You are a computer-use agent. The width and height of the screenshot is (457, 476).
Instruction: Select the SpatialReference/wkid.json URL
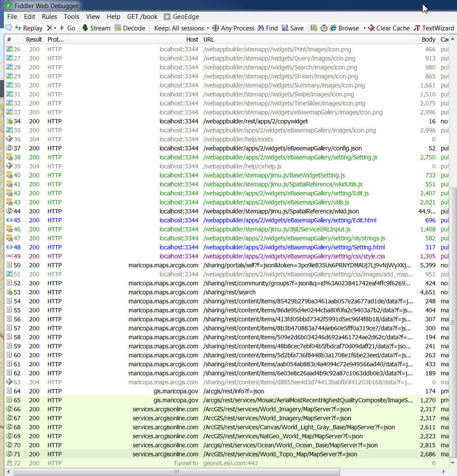[281, 211]
